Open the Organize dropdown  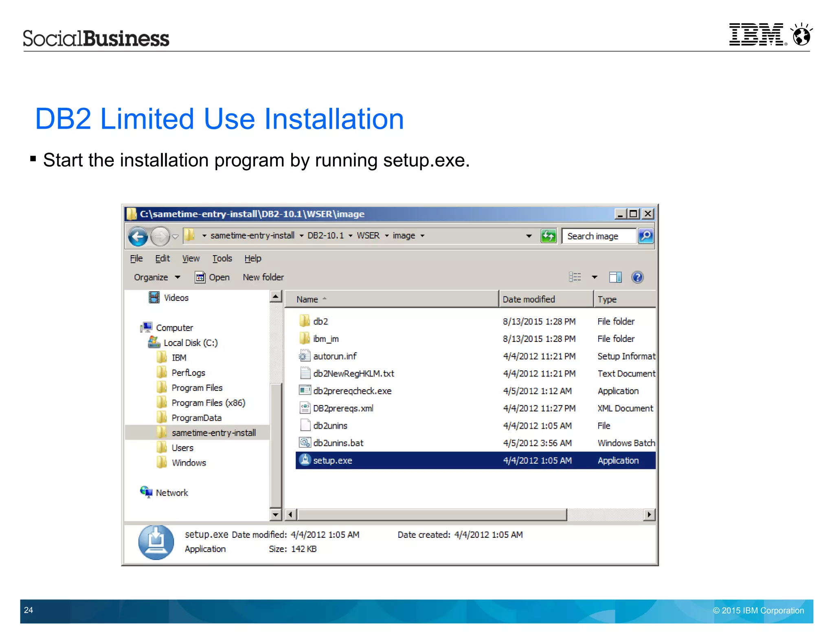tap(157, 278)
